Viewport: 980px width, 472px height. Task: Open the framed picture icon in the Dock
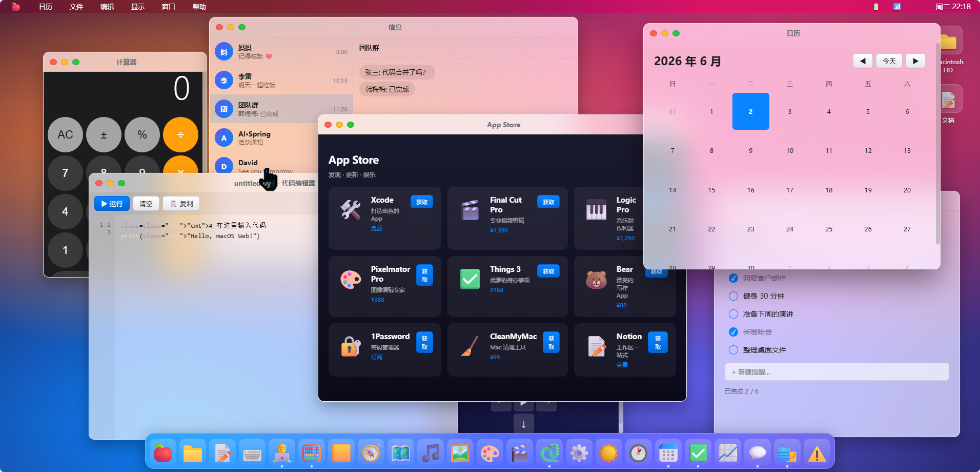tap(460, 453)
